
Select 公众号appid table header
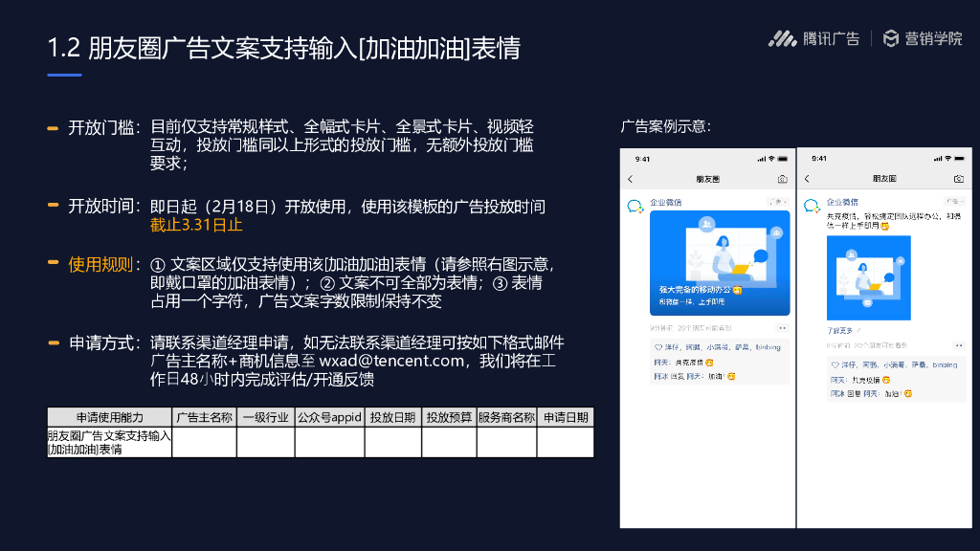[x=329, y=417]
